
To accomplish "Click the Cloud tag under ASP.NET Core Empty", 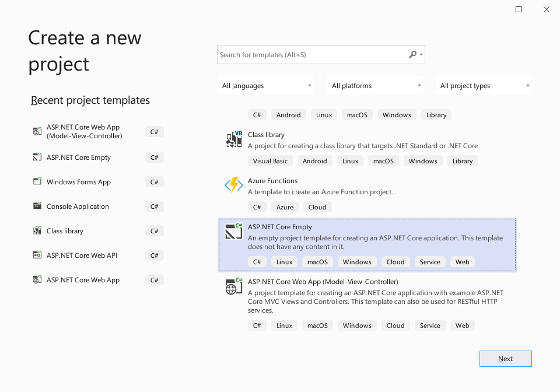I will point(395,262).
